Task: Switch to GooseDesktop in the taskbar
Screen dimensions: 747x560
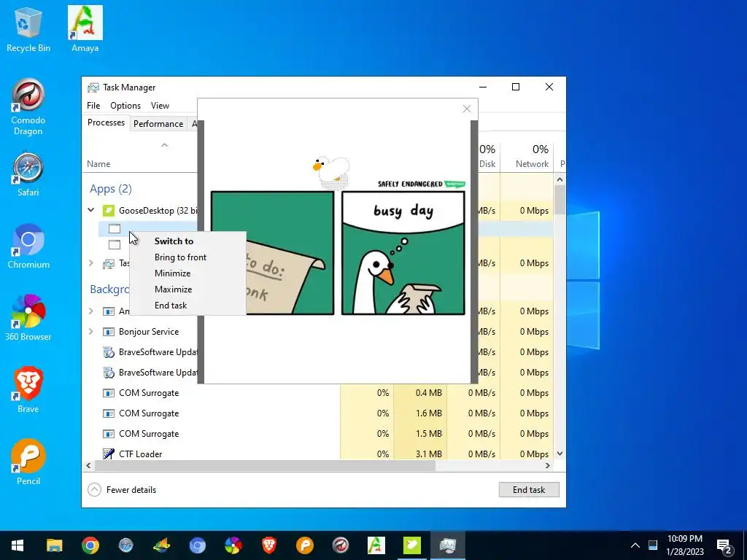Action: (411, 545)
